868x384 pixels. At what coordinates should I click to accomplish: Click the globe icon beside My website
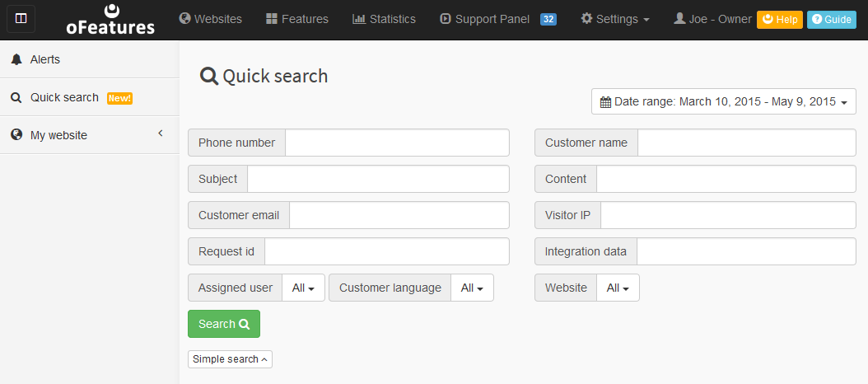pos(16,134)
